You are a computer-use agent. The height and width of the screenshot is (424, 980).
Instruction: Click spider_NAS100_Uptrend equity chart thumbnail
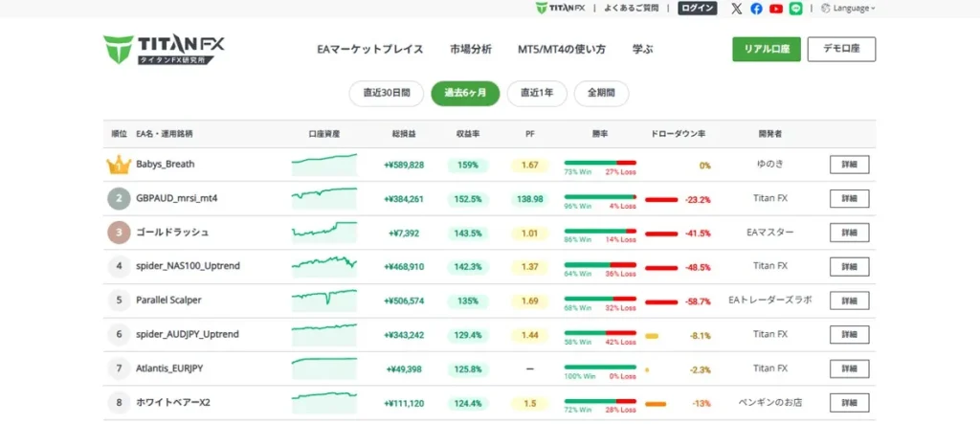click(x=324, y=266)
